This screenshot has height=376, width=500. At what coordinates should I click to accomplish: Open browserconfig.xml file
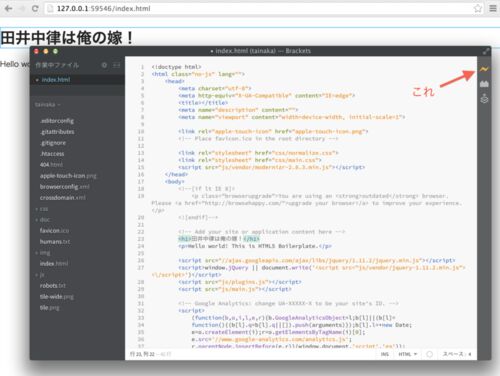click(x=65, y=187)
